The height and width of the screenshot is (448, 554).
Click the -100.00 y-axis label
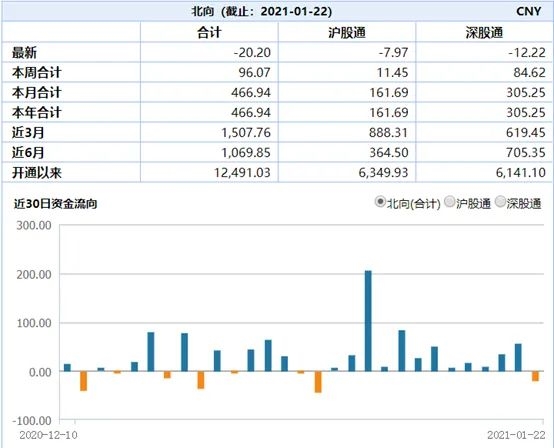click(x=32, y=421)
